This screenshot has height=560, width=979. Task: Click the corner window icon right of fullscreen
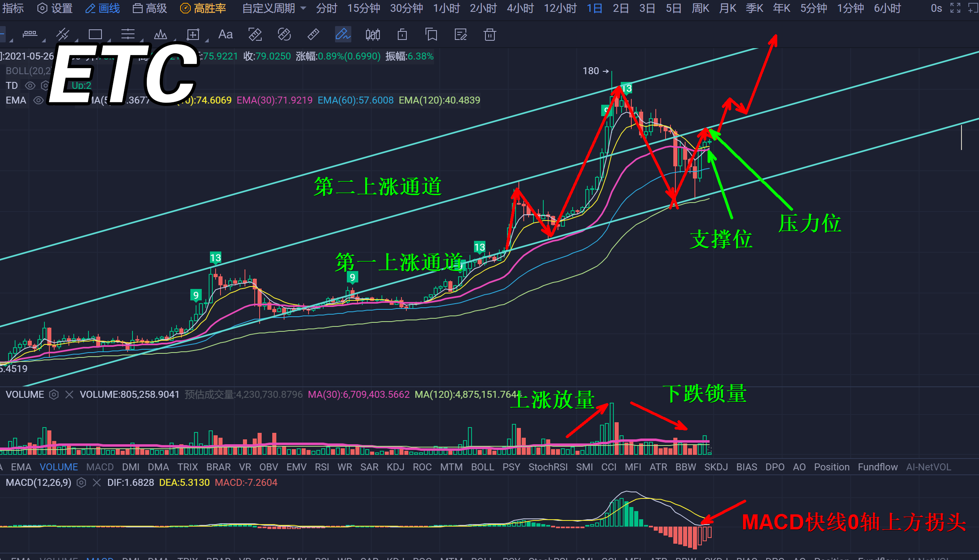(973, 8)
